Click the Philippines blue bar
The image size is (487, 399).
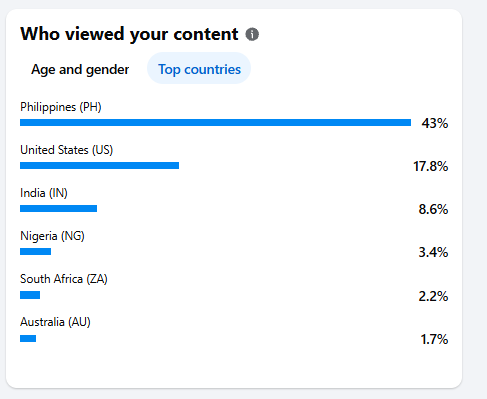[x=215, y=123]
